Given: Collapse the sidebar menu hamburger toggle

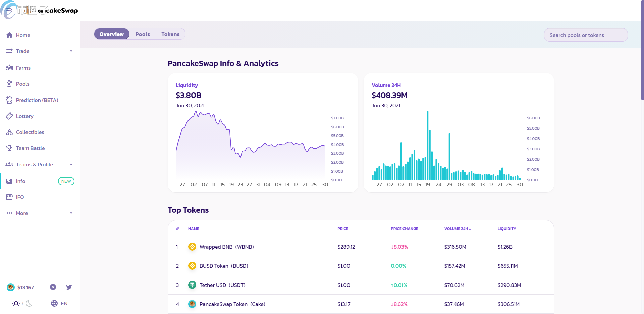Looking at the screenshot, I should click(x=9, y=10).
